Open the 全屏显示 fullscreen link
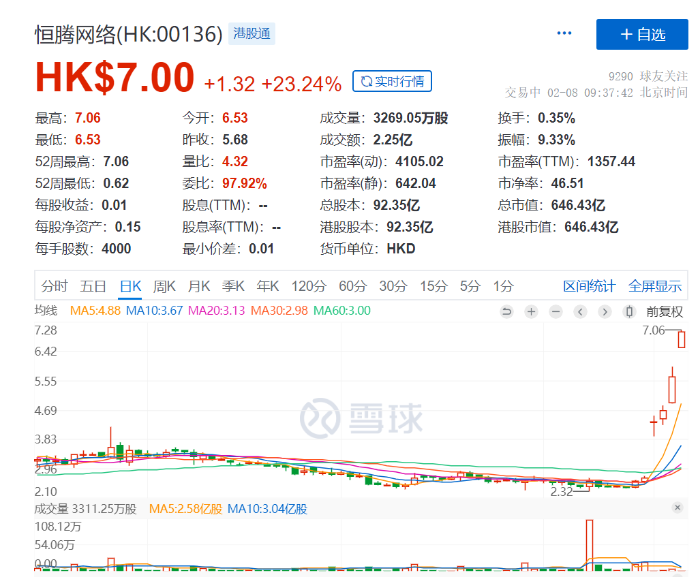The height and width of the screenshot is (577, 700). coord(654,286)
